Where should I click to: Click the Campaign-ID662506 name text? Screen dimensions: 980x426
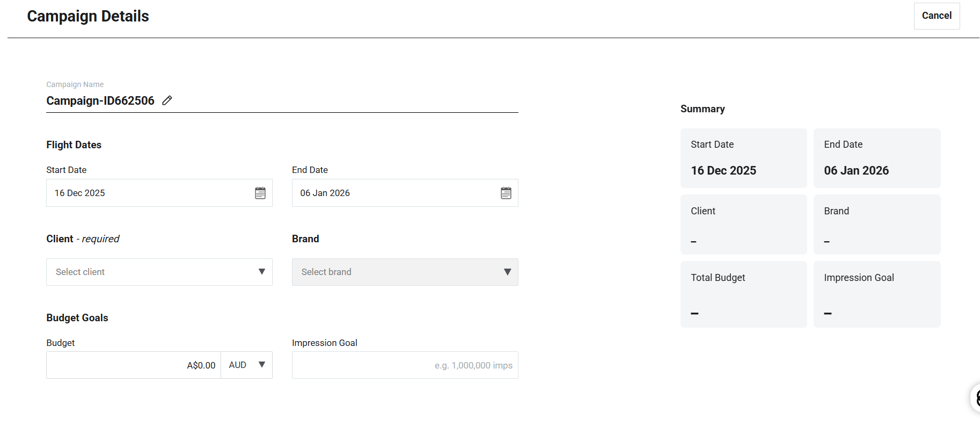[x=100, y=101]
